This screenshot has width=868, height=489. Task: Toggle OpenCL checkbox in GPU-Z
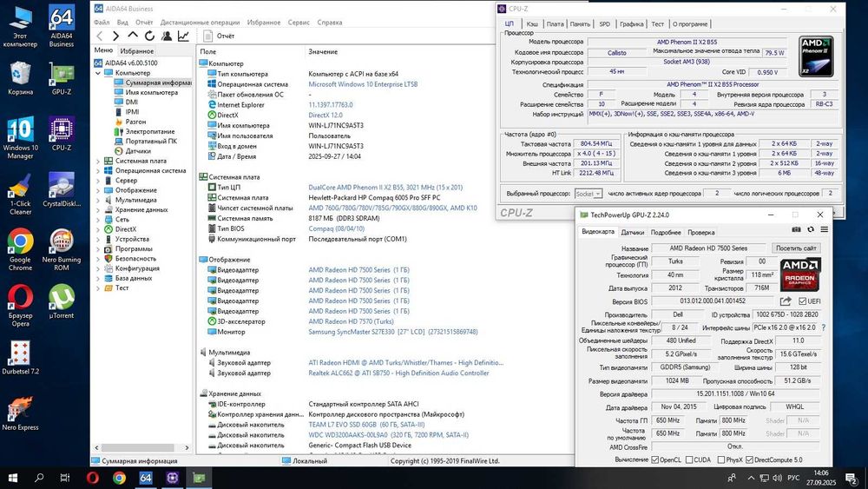(655, 459)
